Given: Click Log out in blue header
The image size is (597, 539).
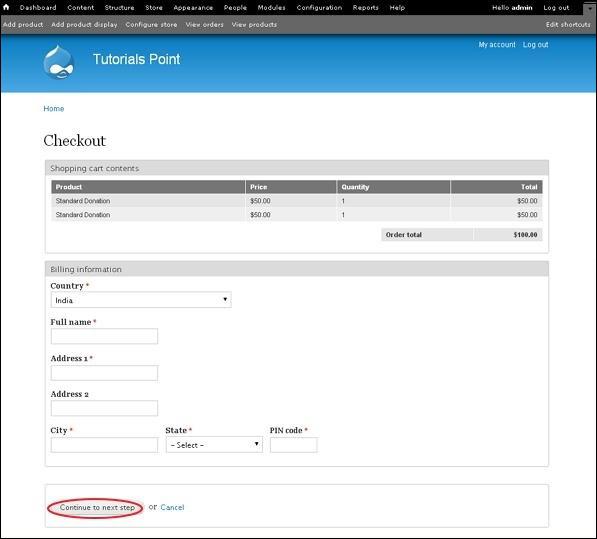Looking at the screenshot, I should pos(535,45).
